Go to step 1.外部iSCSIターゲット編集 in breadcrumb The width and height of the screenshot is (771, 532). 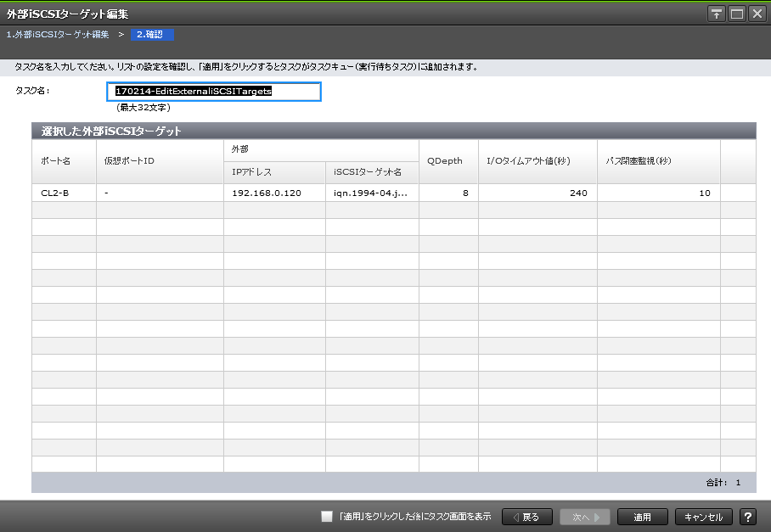point(58,35)
